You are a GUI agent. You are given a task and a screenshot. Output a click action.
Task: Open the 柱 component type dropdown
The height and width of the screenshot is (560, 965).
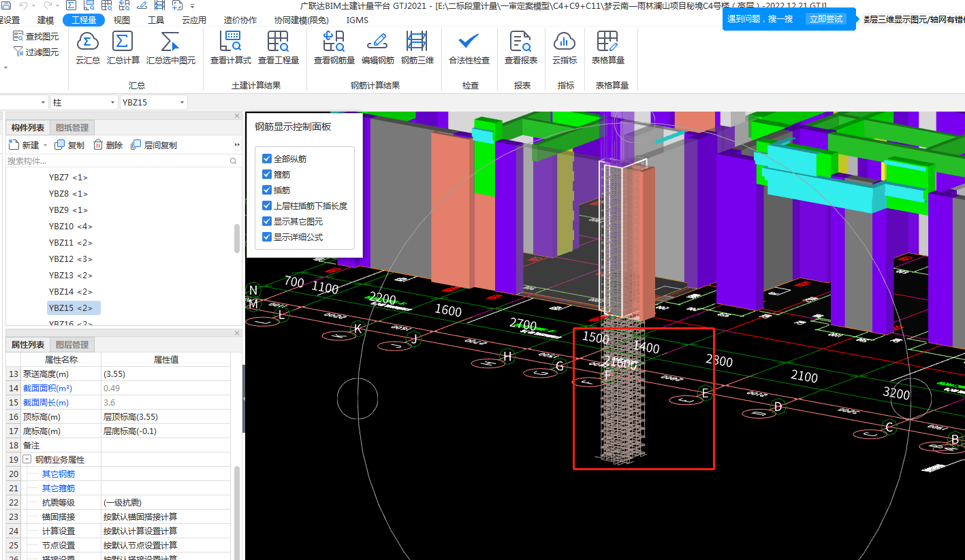[x=84, y=103]
